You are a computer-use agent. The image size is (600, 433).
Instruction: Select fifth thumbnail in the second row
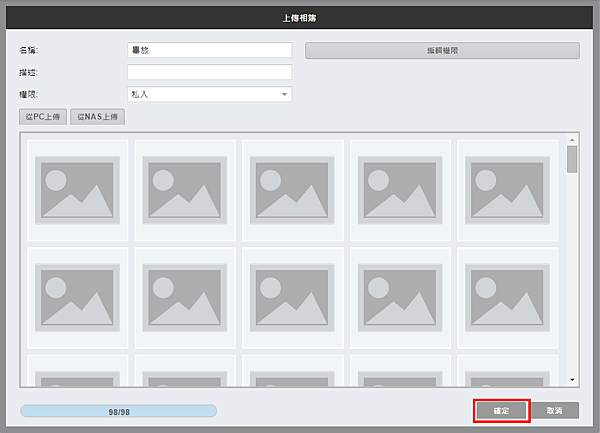click(x=508, y=298)
